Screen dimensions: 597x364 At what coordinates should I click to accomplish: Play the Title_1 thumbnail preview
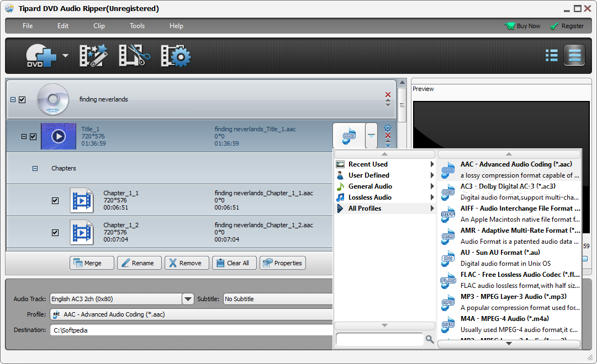pos(58,136)
